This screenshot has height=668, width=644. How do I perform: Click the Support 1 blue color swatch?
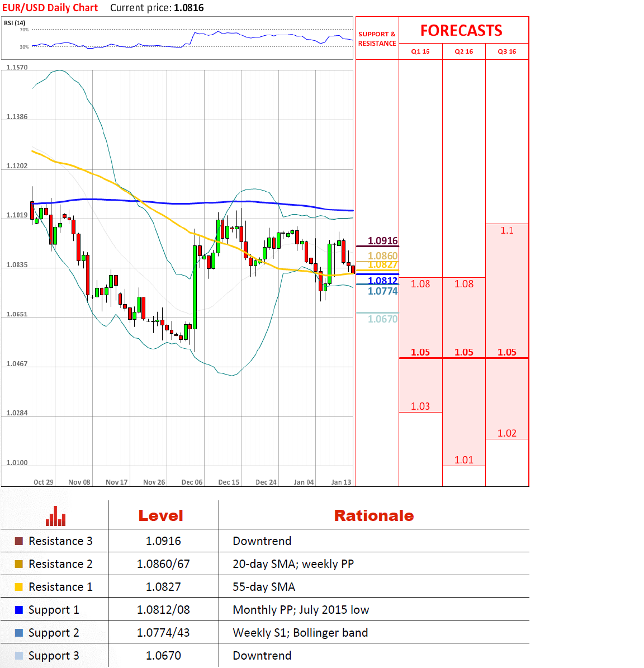(19, 610)
